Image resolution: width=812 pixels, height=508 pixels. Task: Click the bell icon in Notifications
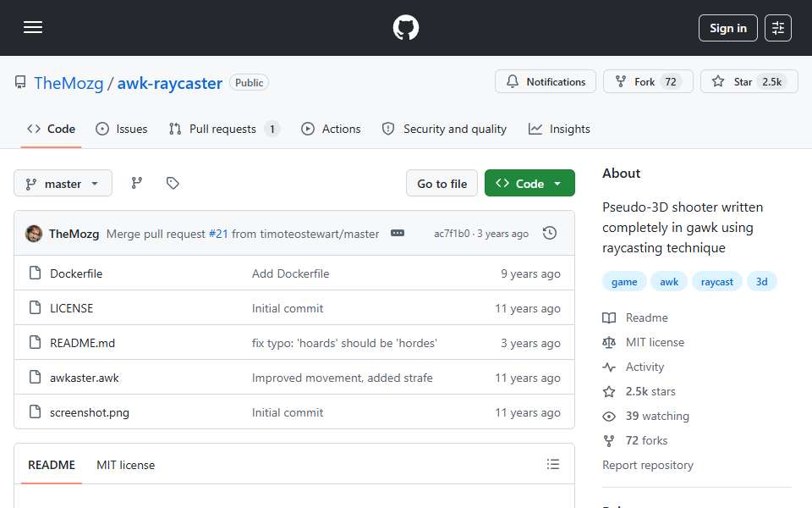pos(513,81)
